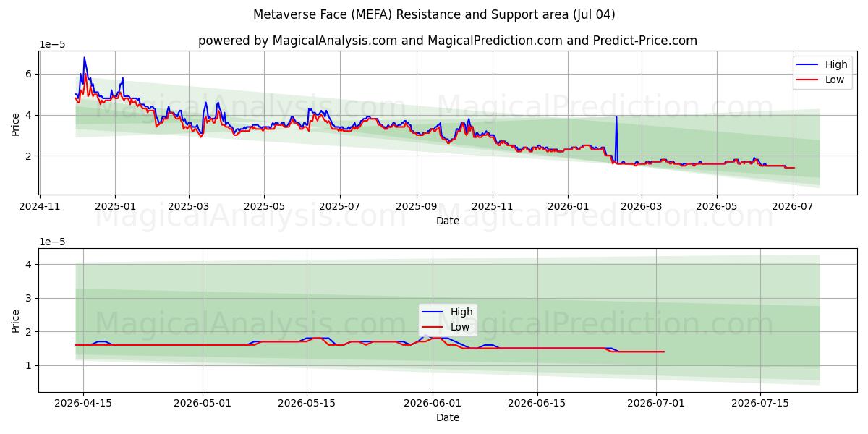Click the '2026-05' date tick label

[717, 207]
